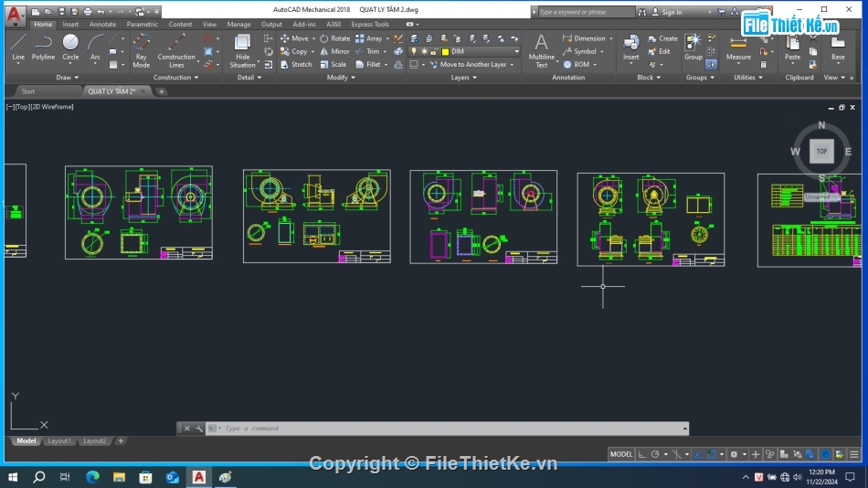Expand the Construction panel
Image resolution: width=868 pixels, height=488 pixels.
[175, 78]
